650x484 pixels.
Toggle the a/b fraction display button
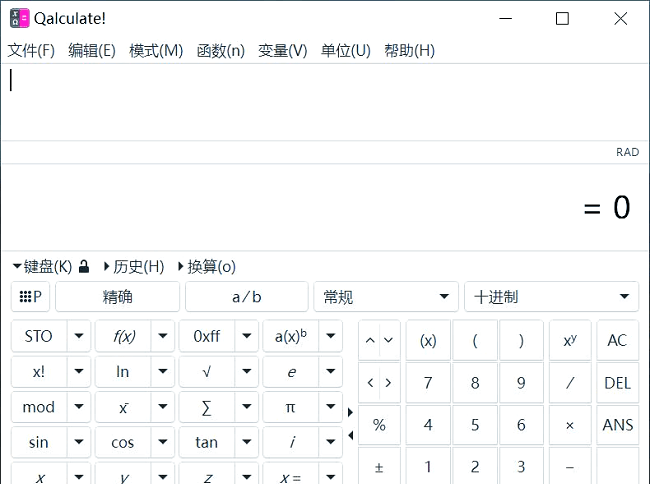point(246,297)
